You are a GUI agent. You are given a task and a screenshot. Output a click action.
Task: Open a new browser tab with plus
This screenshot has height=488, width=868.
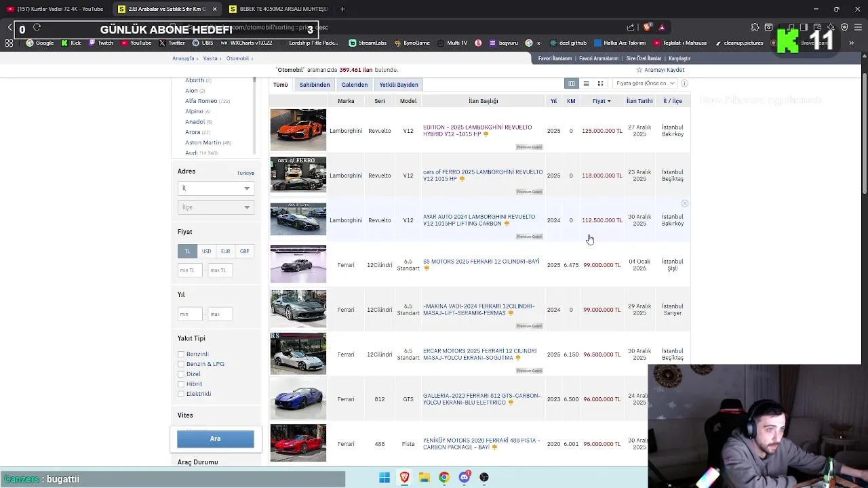[x=342, y=9]
